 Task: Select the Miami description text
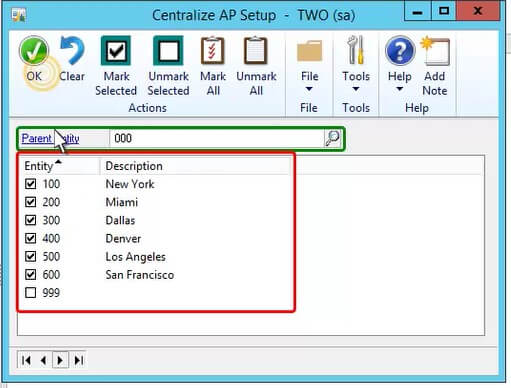pos(122,202)
